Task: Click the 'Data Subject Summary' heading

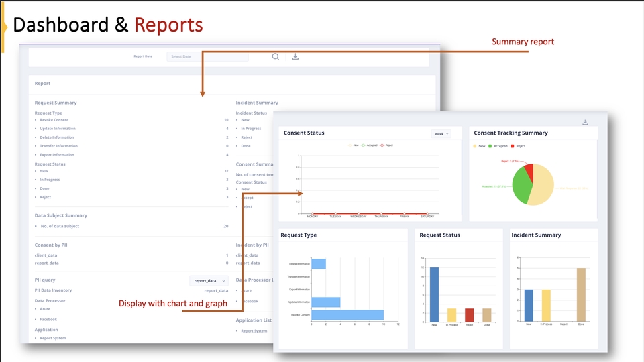Action: (61, 215)
